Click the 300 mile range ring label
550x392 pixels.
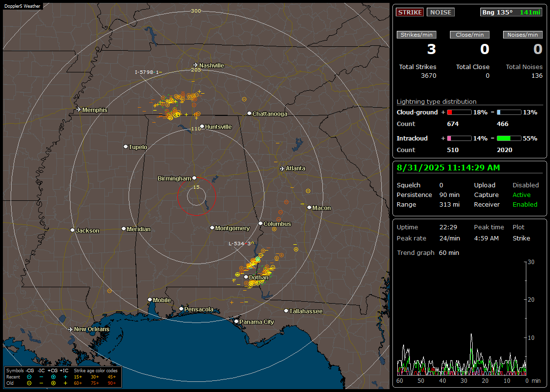point(196,11)
